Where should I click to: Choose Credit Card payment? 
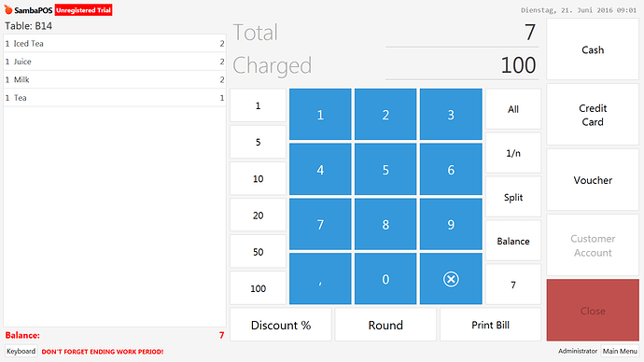(593, 115)
